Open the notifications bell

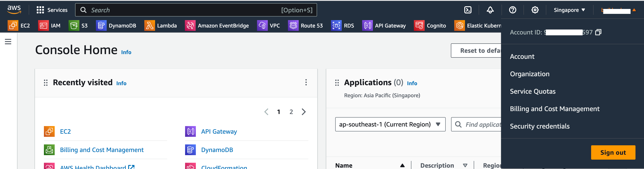(490, 10)
